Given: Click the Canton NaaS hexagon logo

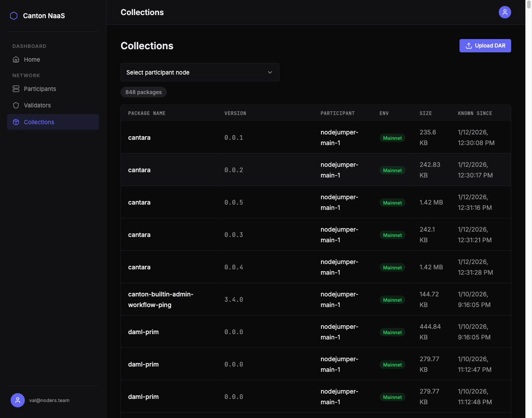Looking at the screenshot, I should pyautogui.click(x=14, y=16).
